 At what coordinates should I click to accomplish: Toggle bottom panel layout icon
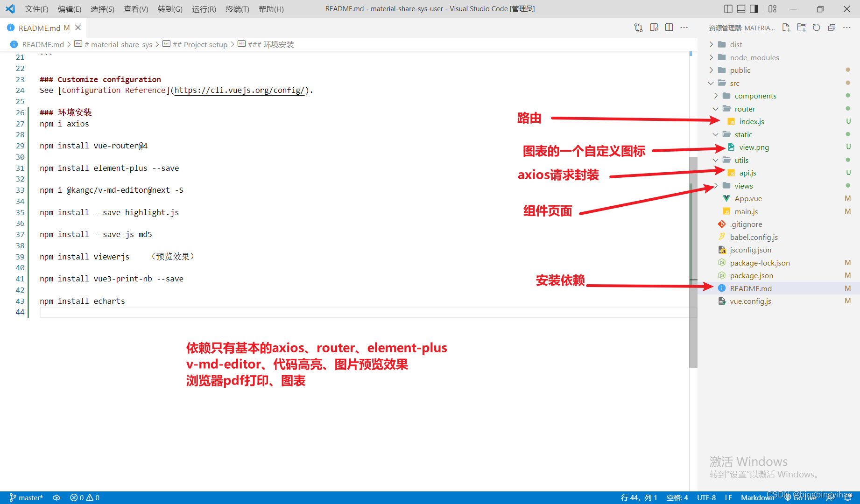[741, 9]
